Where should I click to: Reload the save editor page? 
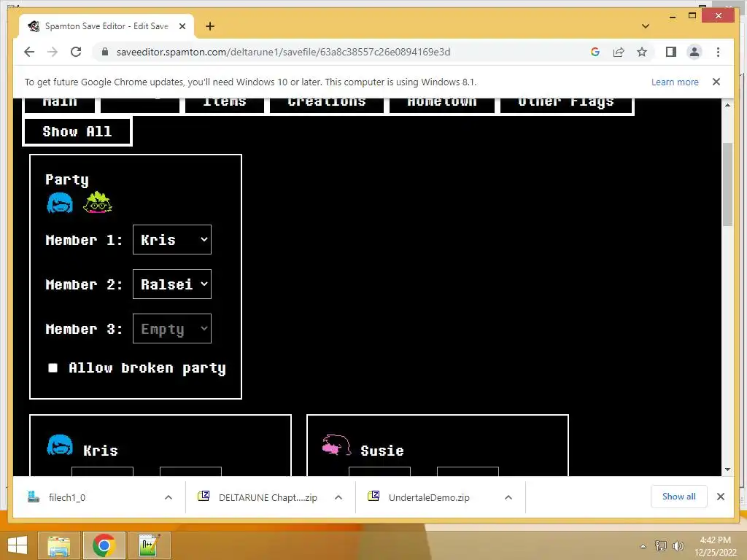(x=76, y=52)
